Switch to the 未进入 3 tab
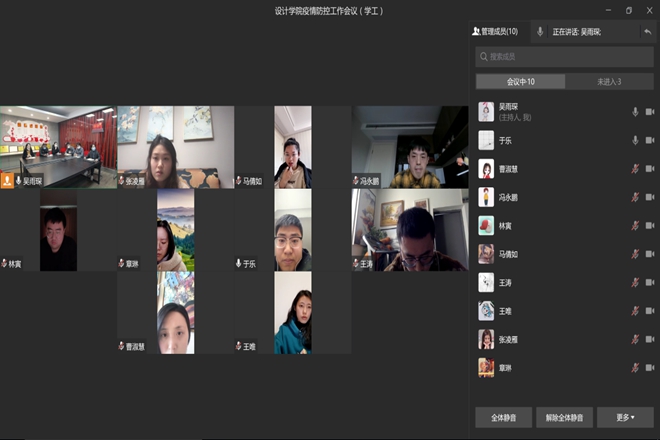 pos(609,82)
